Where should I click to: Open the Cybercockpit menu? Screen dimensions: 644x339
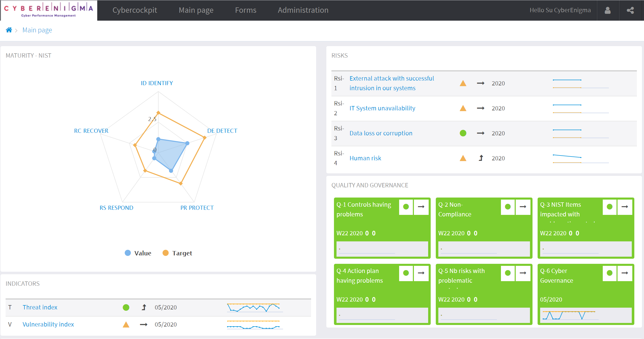135,10
